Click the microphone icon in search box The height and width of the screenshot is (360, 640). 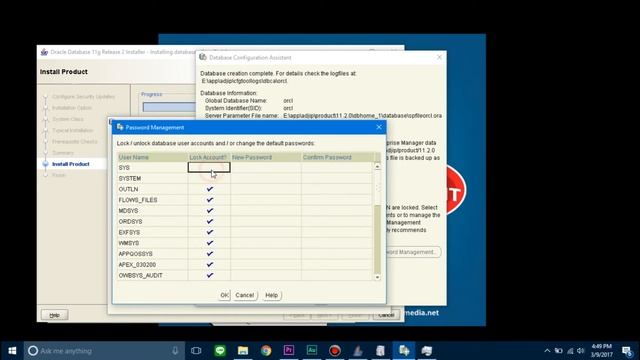click(175, 351)
